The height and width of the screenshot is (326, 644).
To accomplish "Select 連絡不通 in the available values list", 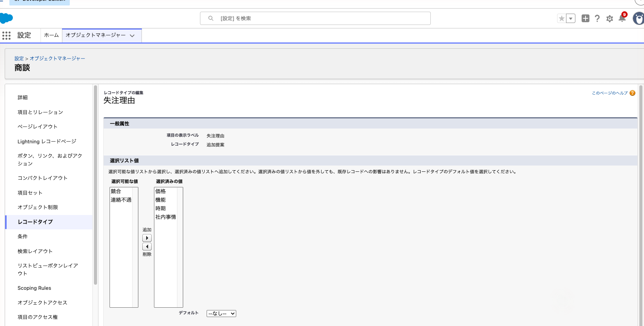I will point(121,200).
